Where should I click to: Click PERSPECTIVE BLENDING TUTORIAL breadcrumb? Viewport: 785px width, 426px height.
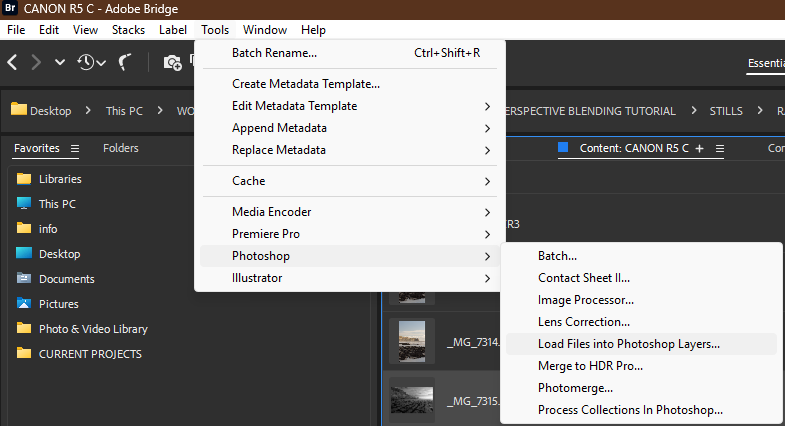pos(591,111)
